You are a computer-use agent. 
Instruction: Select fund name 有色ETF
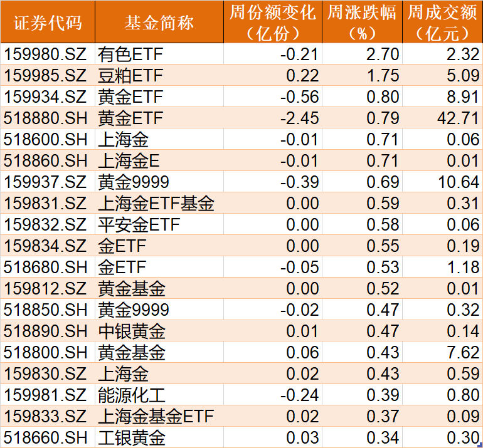(x=130, y=54)
